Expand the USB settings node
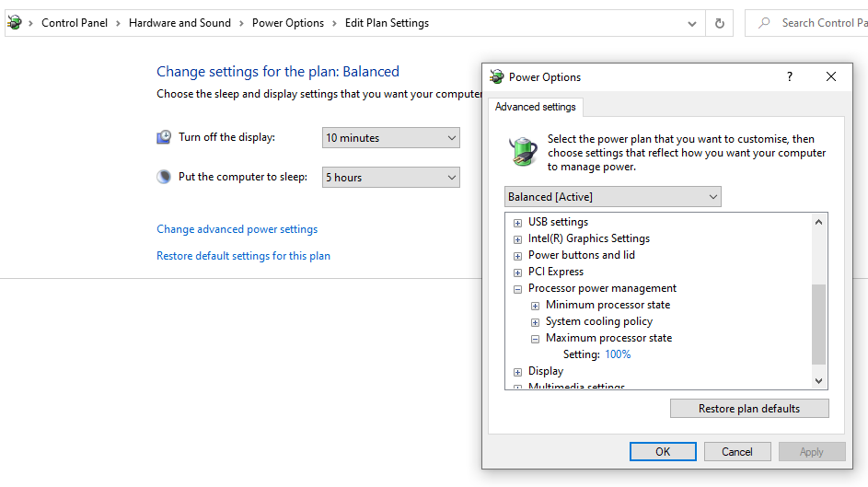 coord(517,223)
